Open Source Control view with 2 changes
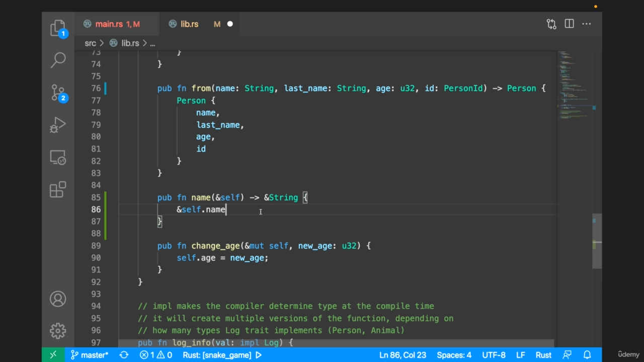Screen dimensions: 644x362 (58, 93)
